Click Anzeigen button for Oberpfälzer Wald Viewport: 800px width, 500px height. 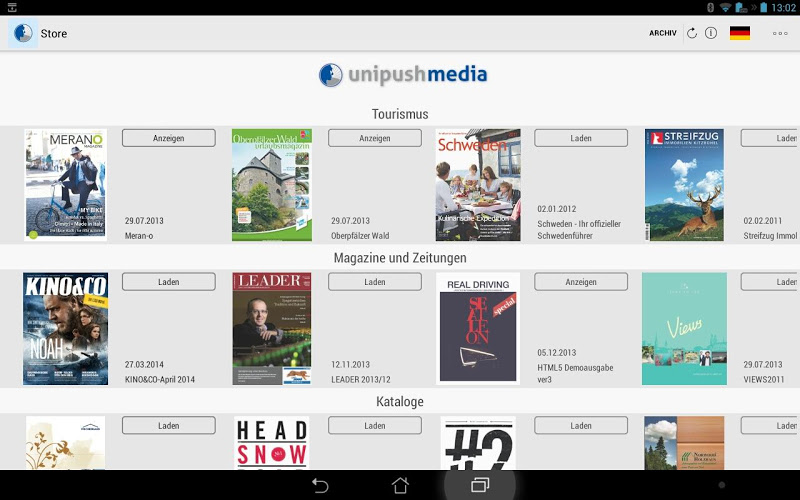(375, 138)
